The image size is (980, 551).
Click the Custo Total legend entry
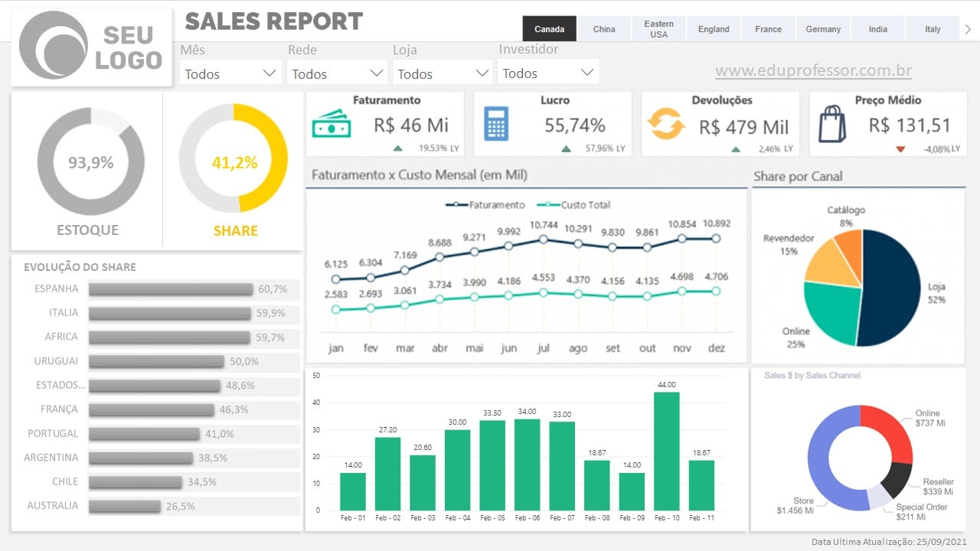pos(573,205)
